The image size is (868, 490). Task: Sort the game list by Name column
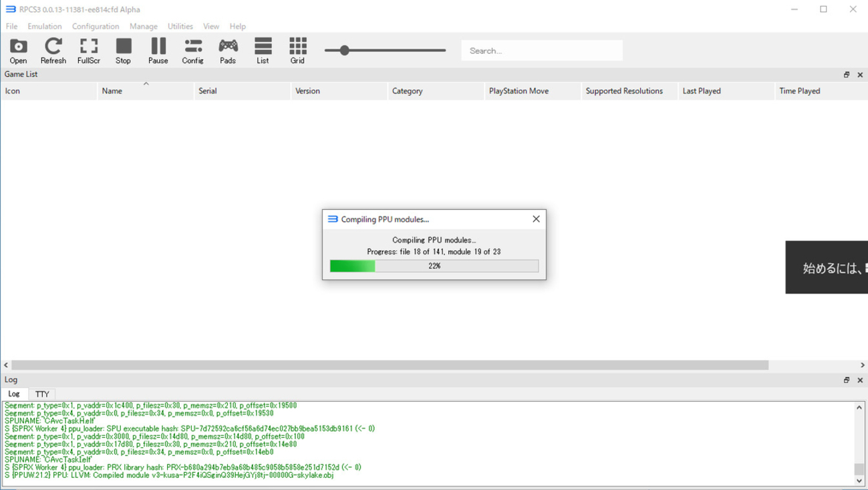point(146,91)
